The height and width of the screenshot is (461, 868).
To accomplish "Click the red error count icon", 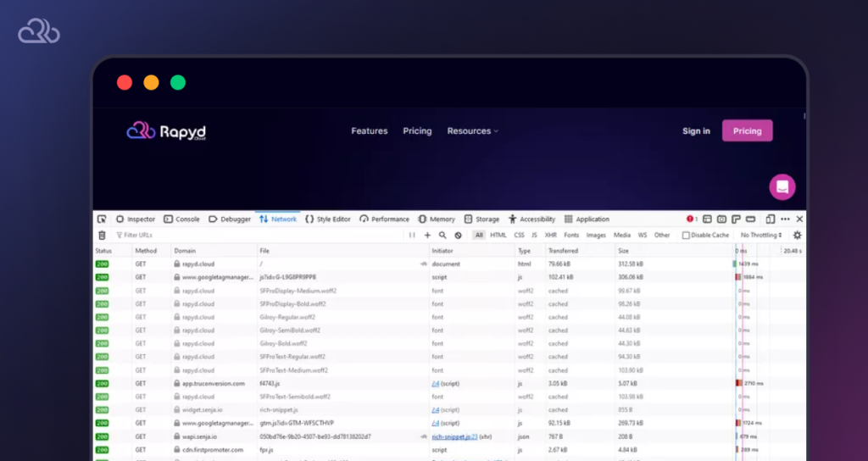I will 692,219.
